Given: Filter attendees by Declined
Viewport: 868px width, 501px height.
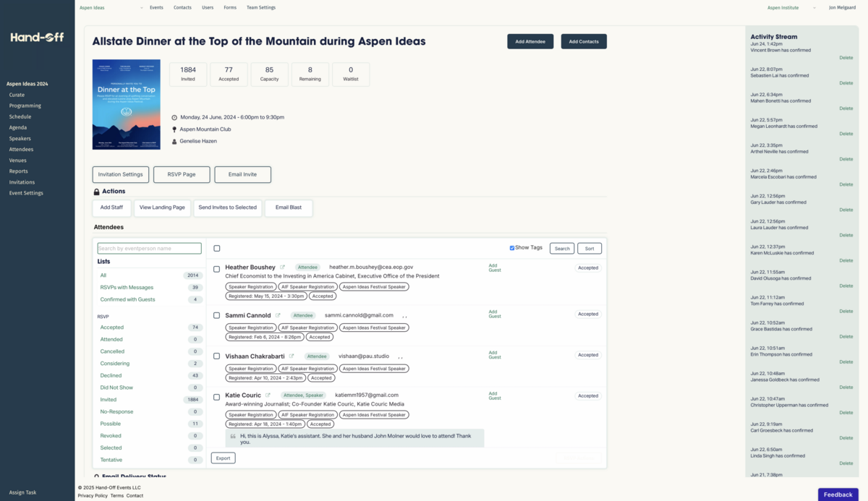Looking at the screenshot, I should tap(111, 376).
